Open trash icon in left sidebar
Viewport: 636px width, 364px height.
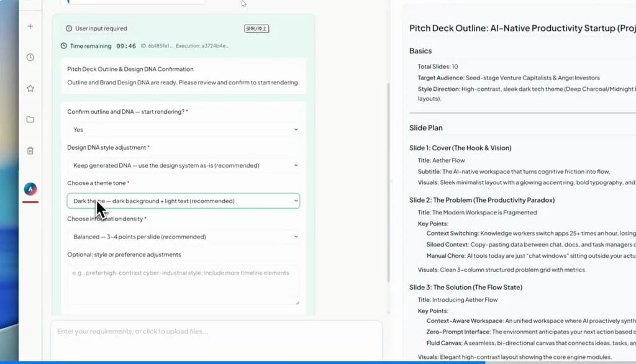[x=30, y=150]
